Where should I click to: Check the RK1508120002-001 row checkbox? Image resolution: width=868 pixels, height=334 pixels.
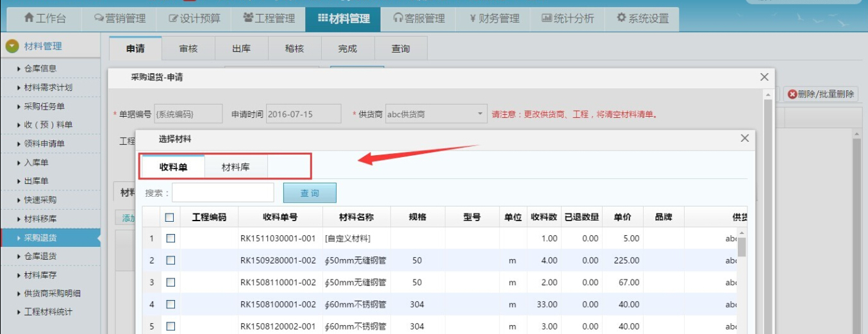pos(171,326)
